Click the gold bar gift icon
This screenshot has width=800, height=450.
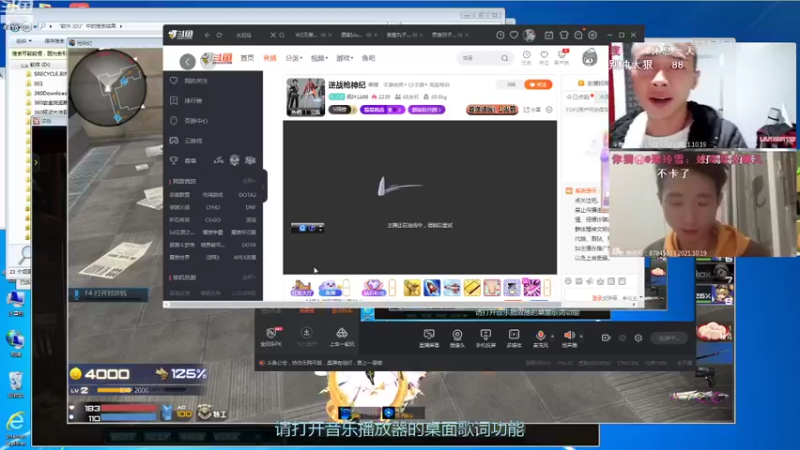(472, 288)
